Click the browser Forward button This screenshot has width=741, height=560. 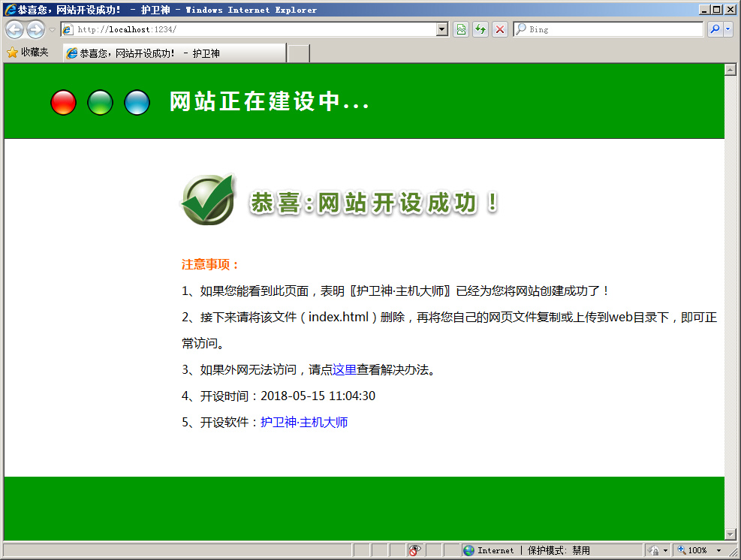35,29
